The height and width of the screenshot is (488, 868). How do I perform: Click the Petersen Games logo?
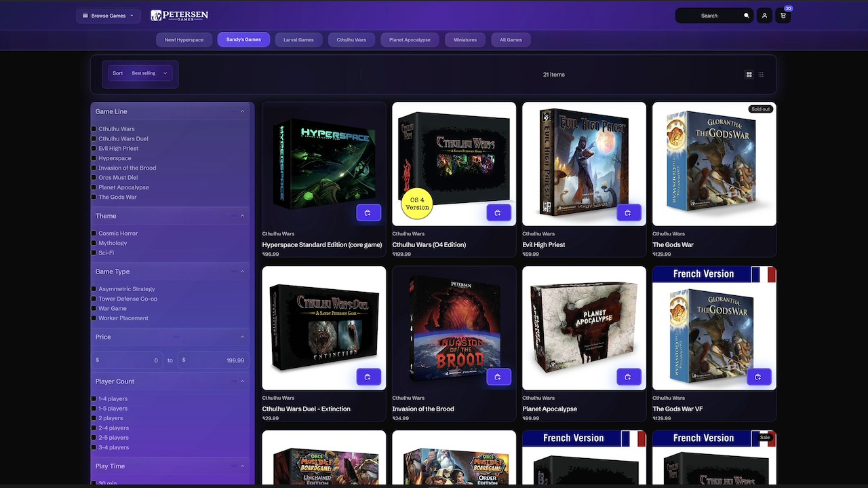coord(180,15)
